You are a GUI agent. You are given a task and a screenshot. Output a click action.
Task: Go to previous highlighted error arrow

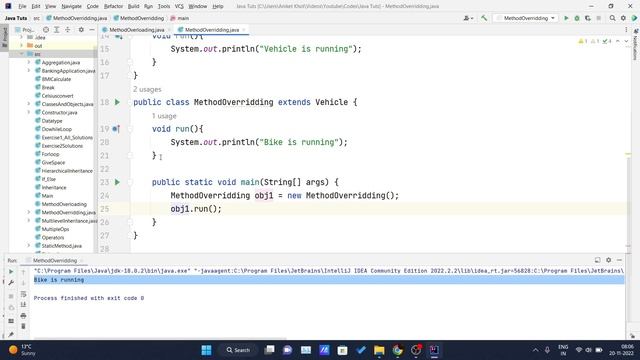618,41
